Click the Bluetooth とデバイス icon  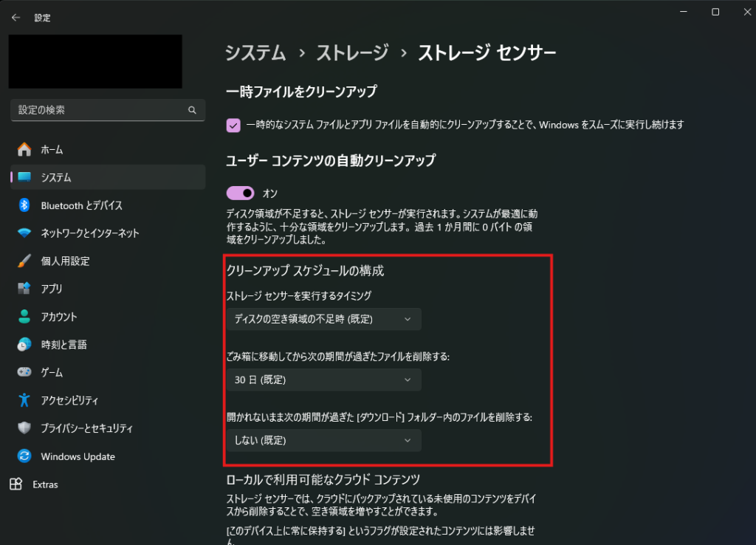pyautogui.click(x=24, y=205)
